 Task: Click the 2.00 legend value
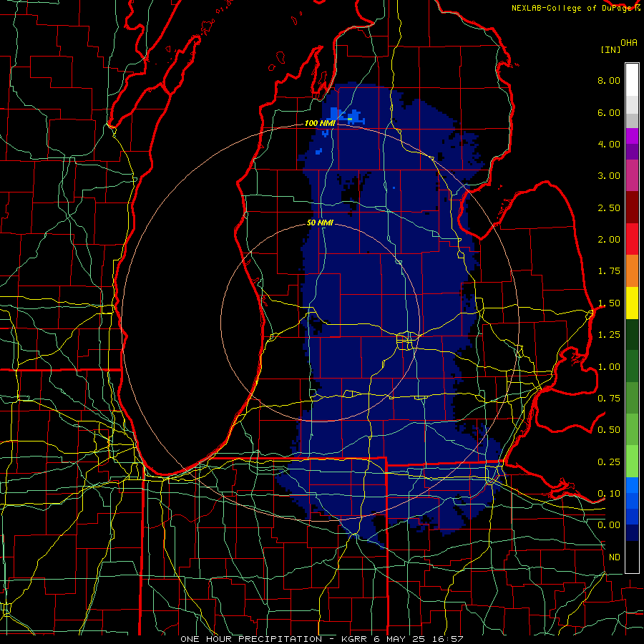pyautogui.click(x=609, y=240)
